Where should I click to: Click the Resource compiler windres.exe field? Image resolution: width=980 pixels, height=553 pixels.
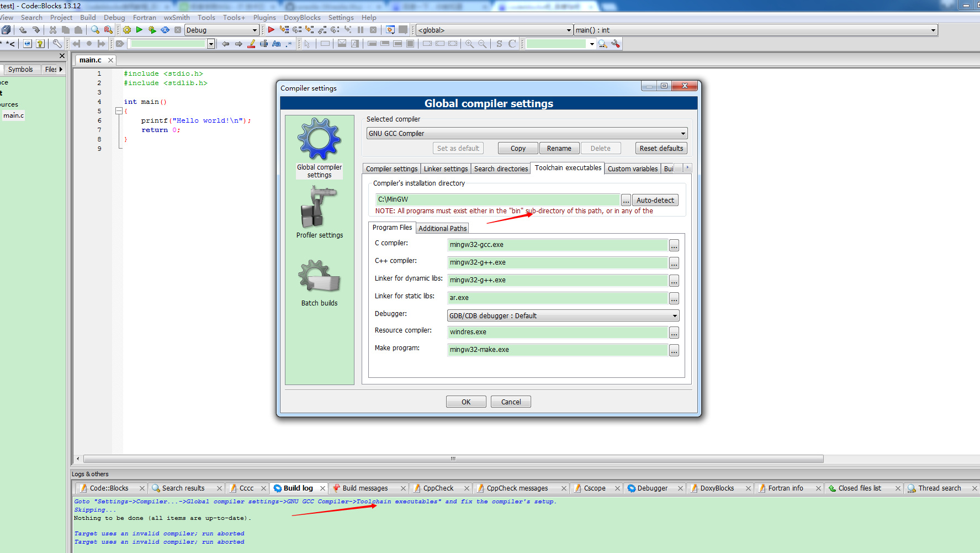(558, 332)
